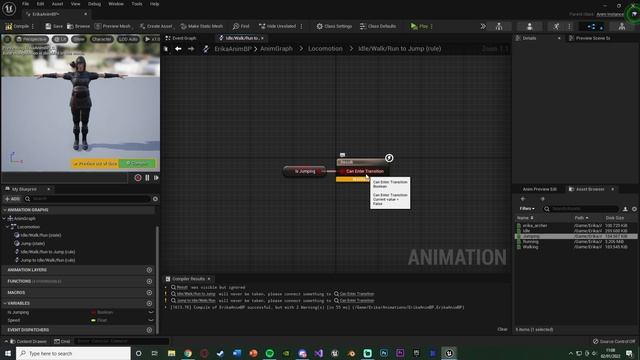This screenshot has width=640, height=360.
Task: Open Find in blueprint
Action: [241, 26]
